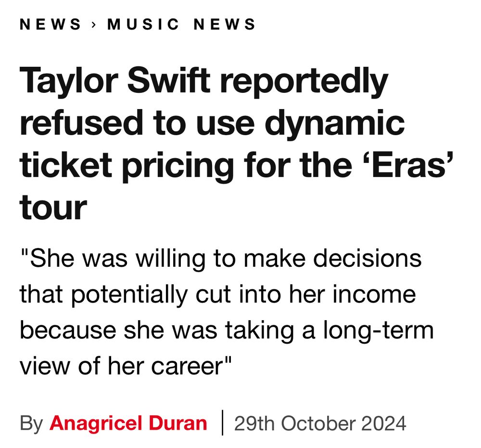This screenshot has width=481, height=448.
Task: Click the word 'reportedly' in the headline
Action: [x=304, y=82]
